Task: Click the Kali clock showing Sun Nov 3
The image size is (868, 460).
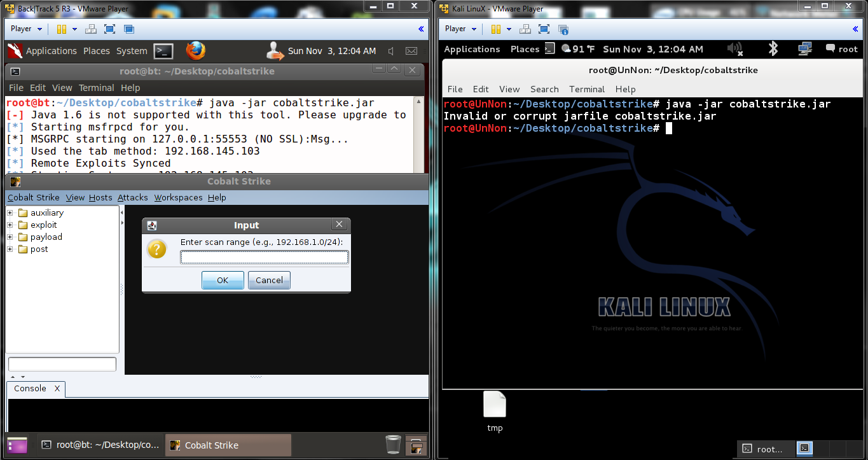Action: (x=653, y=49)
